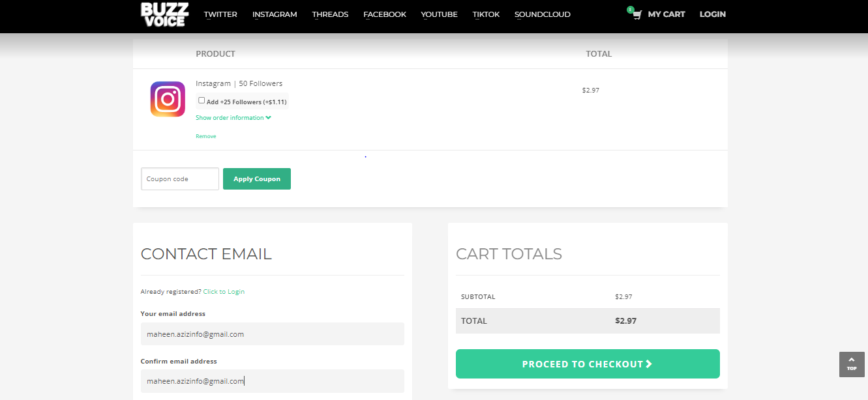Tick the Add +25 Followers checkbox
Viewport: 868px width, 400px height.
(x=202, y=100)
